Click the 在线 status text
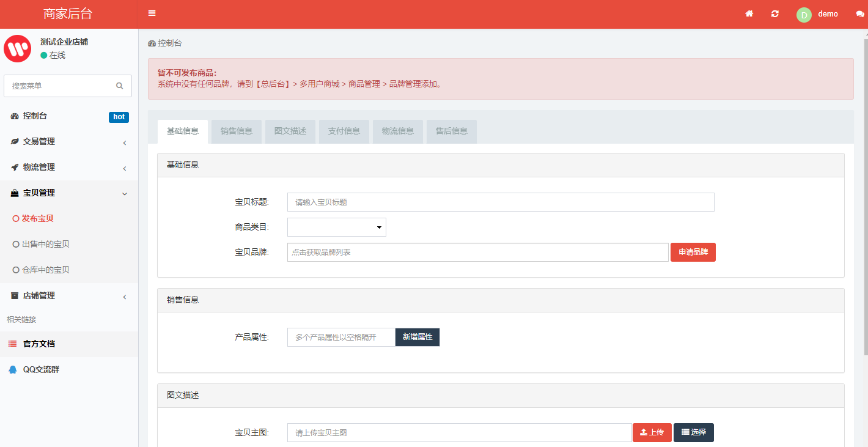This screenshot has width=868, height=447. point(57,55)
